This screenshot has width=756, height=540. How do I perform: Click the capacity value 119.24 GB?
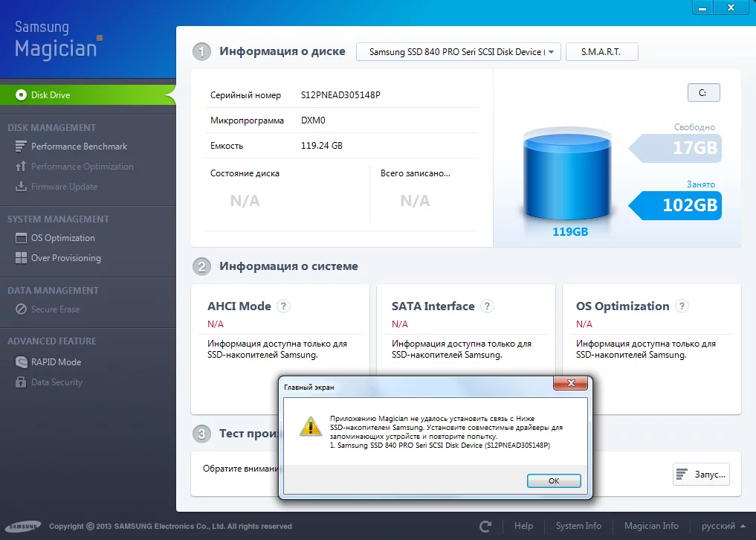click(322, 145)
